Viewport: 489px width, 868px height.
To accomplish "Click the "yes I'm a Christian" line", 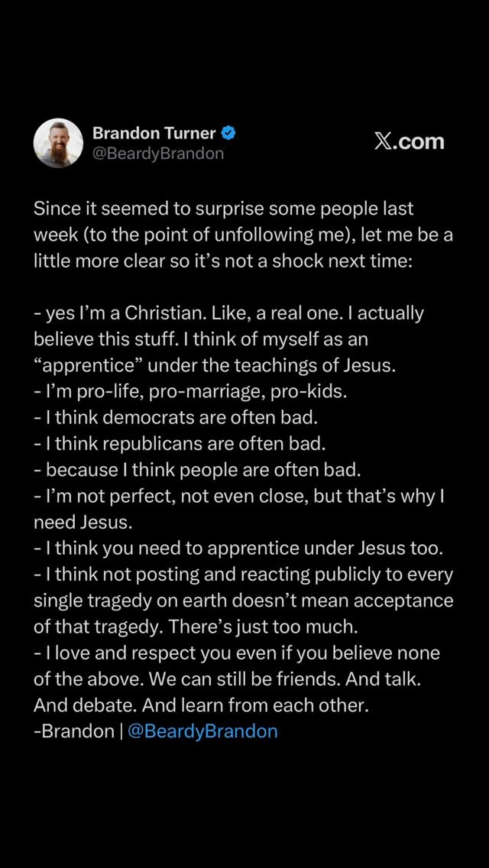I will [229, 313].
